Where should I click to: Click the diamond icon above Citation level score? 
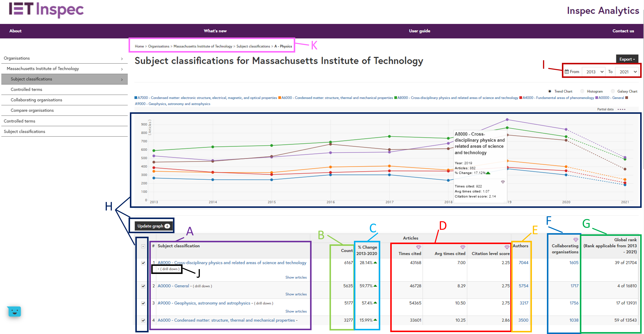[x=507, y=247]
